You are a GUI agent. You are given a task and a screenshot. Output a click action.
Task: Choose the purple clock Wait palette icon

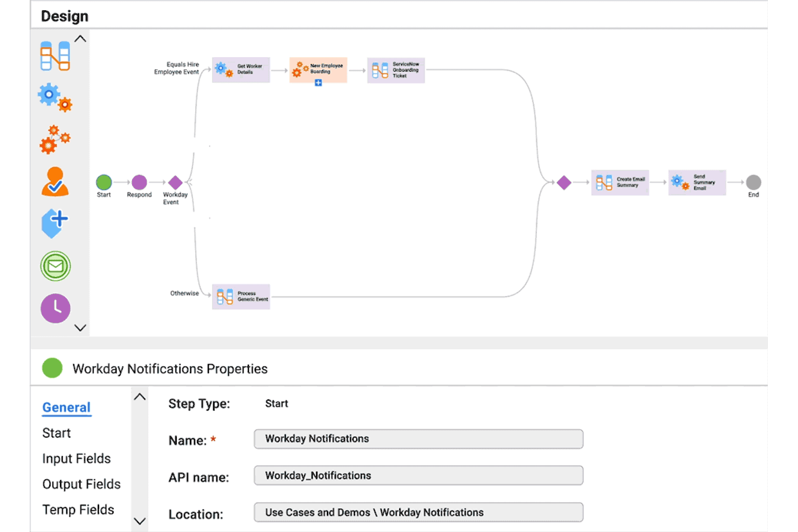(x=55, y=308)
